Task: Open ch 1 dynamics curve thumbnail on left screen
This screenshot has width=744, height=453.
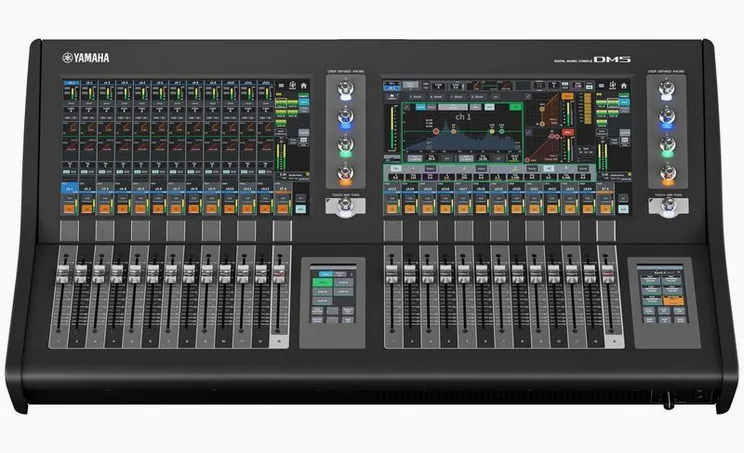Action: (x=70, y=148)
